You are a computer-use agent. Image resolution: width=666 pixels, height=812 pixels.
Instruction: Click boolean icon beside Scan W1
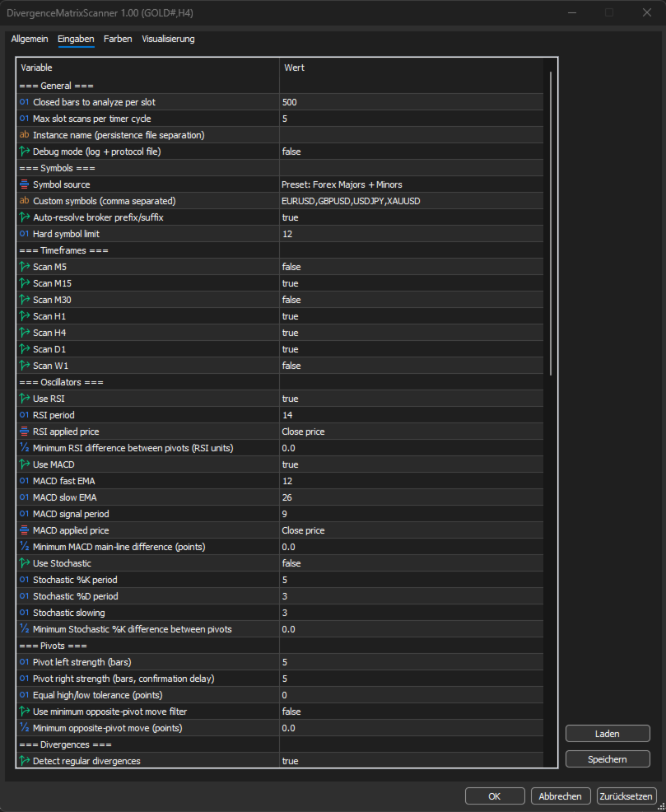click(25, 366)
